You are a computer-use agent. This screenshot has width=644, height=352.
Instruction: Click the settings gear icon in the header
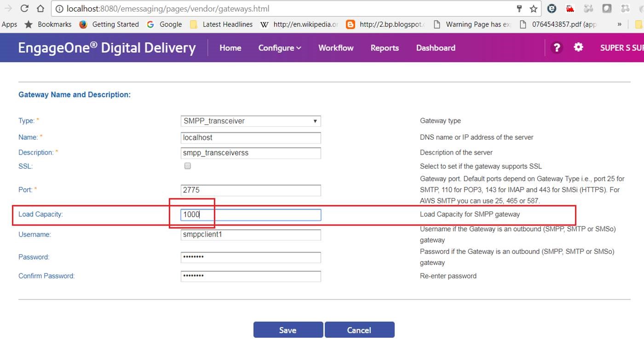click(578, 47)
